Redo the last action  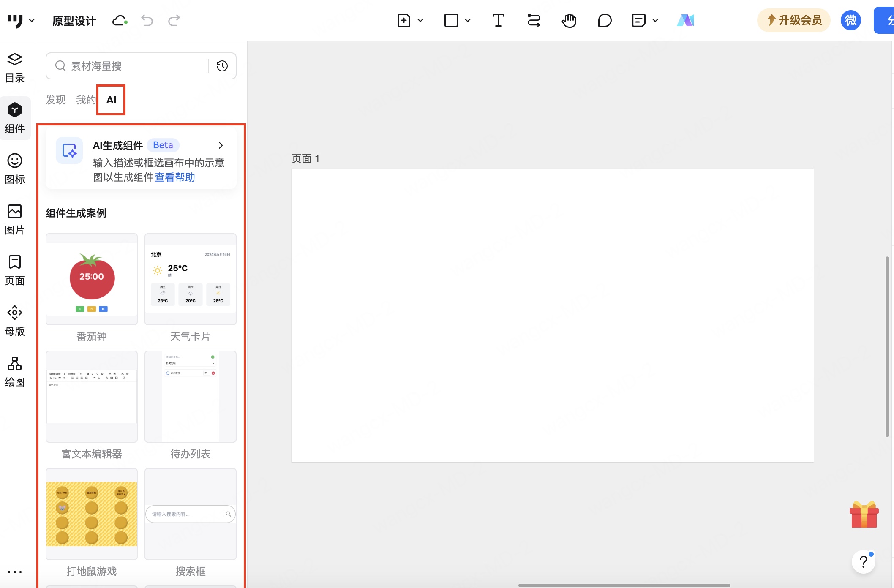pos(174,20)
